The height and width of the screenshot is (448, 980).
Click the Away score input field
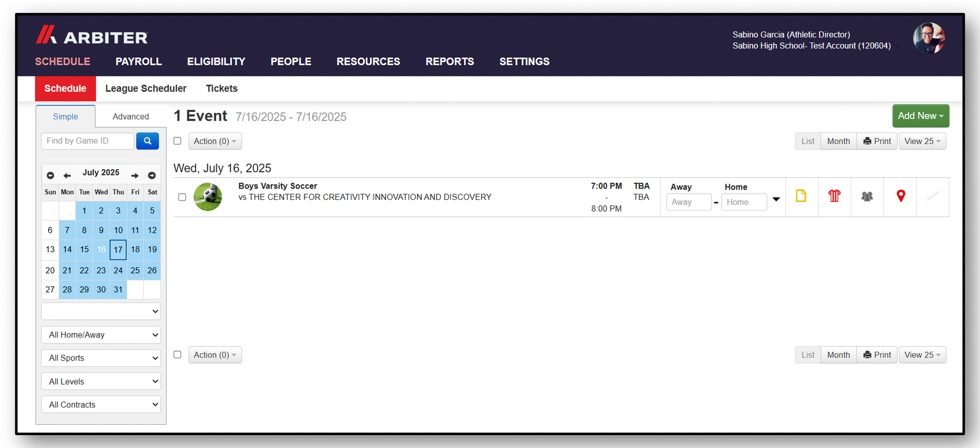(x=689, y=202)
